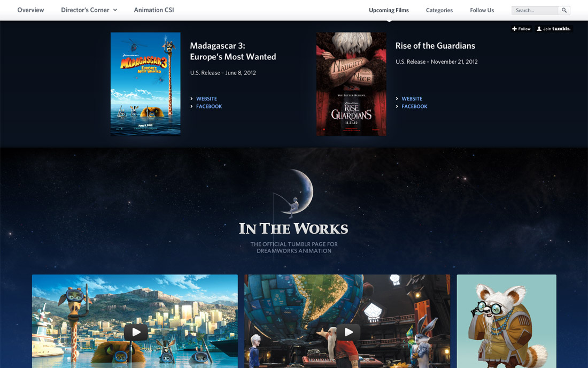Click the chevron beside Guardians FACEBOOK link
The image size is (588, 368).
pos(397,106)
